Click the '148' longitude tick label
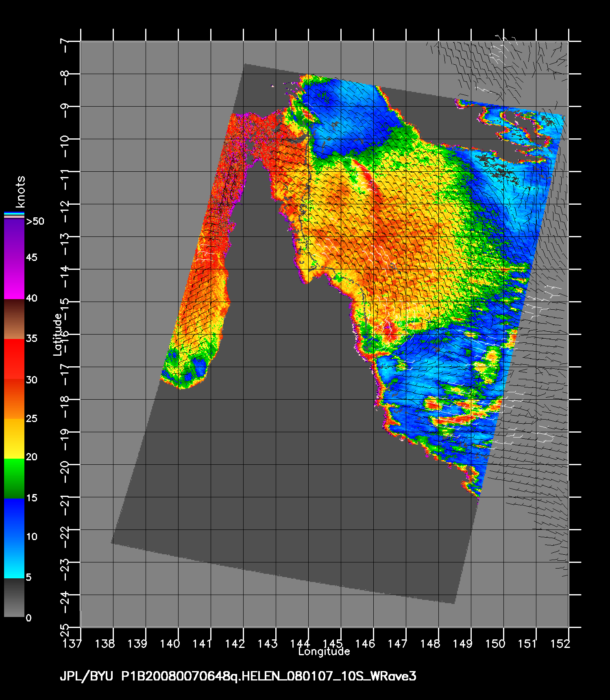Screen dimensions: 610x700 point(430,643)
